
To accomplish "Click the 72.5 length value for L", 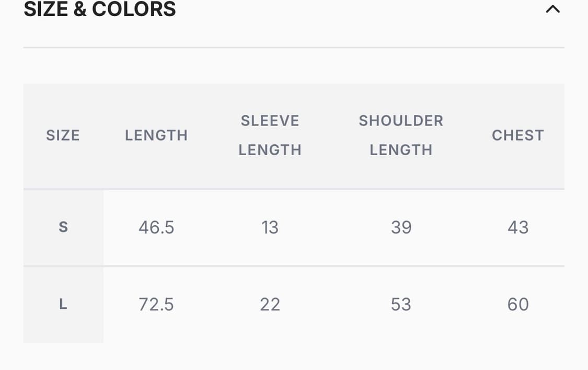I will coord(156,304).
